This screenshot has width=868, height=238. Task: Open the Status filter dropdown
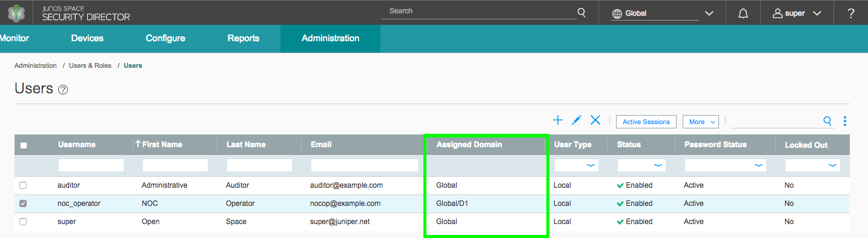pyautogui.click(x=641, y=165)
